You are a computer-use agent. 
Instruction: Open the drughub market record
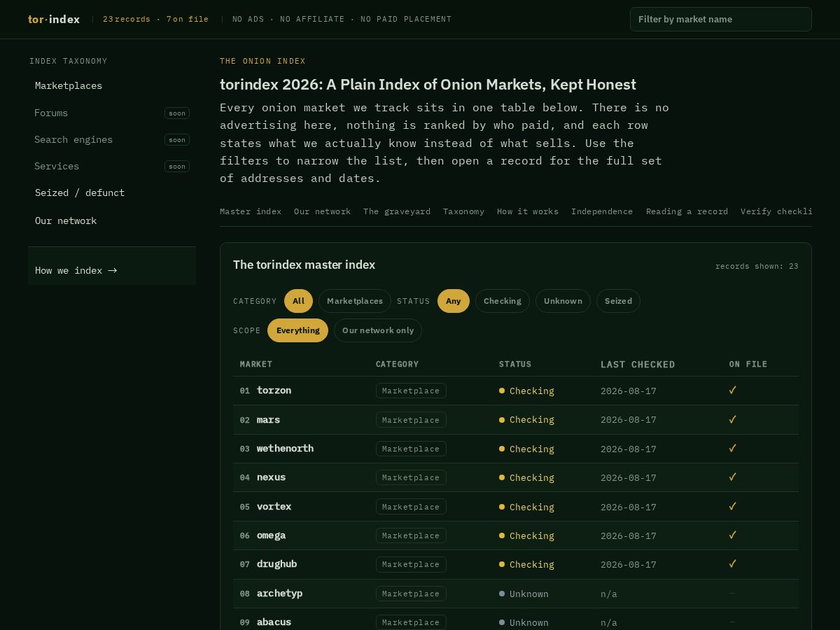(x=276, y=564)
